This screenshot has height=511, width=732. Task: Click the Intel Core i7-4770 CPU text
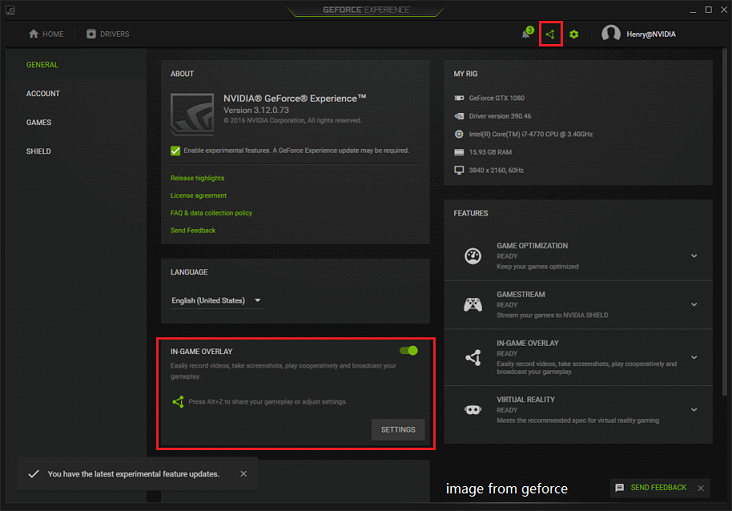click(531, 134)
